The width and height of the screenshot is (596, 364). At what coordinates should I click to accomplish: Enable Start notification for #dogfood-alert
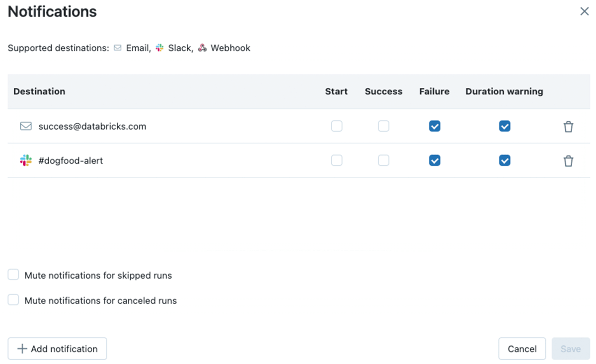tap(337, 160)
